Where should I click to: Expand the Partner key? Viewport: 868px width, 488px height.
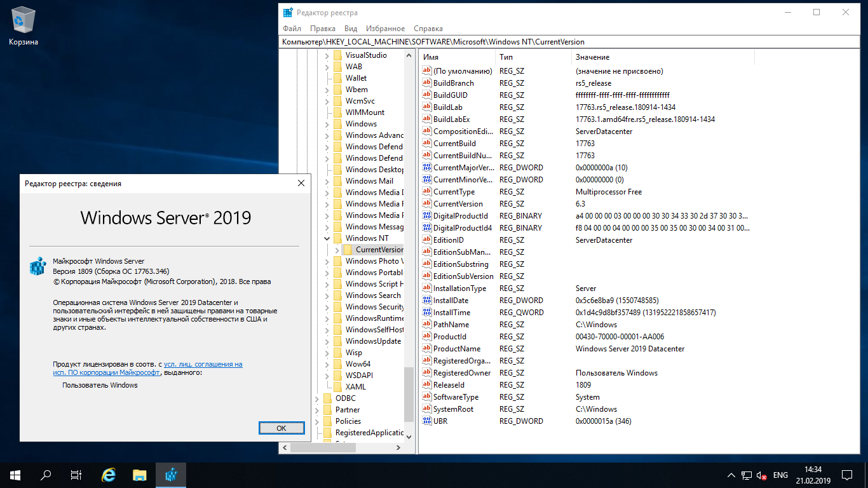(317, 410)
